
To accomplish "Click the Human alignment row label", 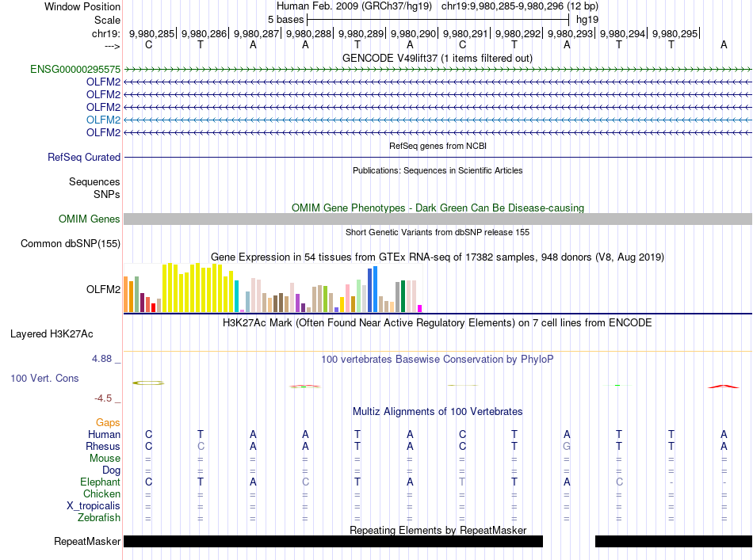I will click(104, 434).
